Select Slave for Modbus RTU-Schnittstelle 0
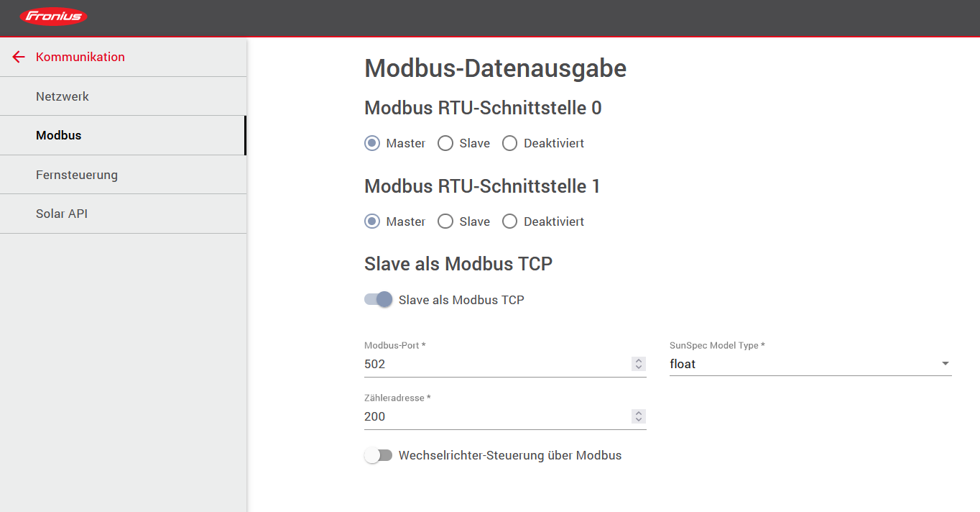Viewport: 980px width, 512px height. 445,143
